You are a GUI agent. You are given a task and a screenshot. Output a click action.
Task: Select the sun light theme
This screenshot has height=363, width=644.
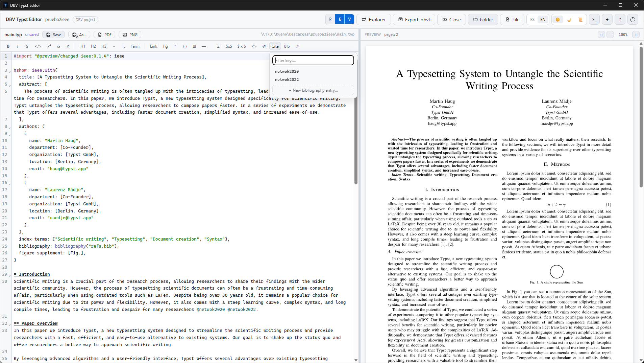point(558,20)
